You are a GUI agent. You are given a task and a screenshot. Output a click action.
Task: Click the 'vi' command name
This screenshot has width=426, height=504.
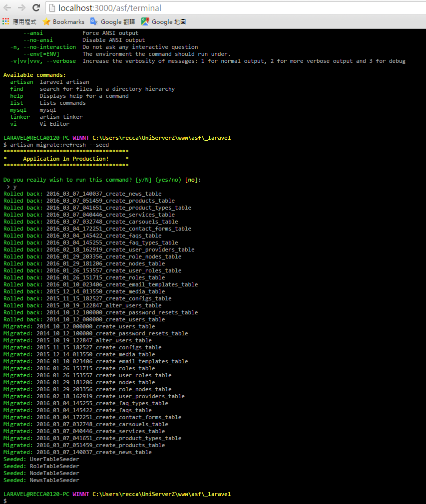(13, 124)
